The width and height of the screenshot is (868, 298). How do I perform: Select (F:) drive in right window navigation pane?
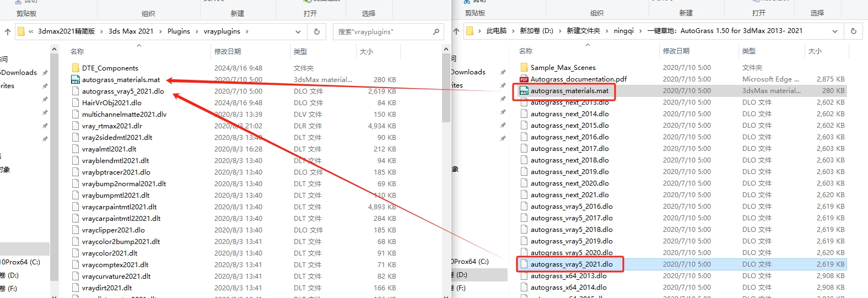459,288
